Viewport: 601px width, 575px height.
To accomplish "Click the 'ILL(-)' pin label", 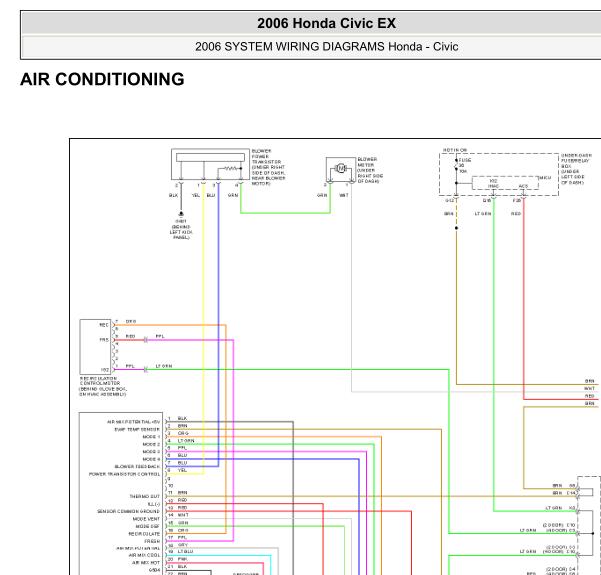I will [154, 504].
